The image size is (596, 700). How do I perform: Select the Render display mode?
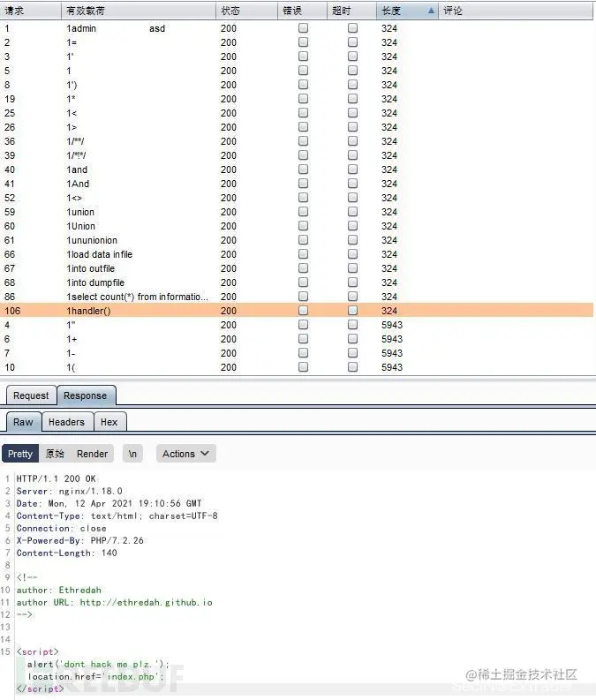[93, 454]
